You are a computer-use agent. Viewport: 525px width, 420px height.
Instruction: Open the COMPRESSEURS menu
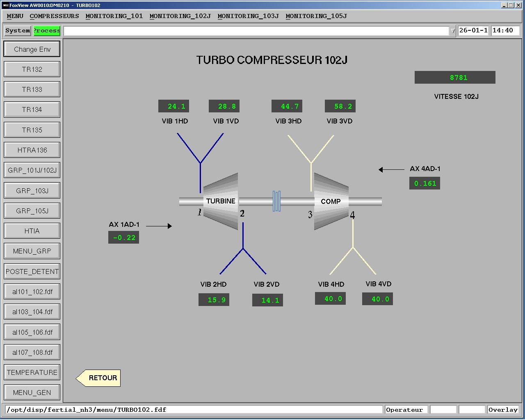click(55, 16)
